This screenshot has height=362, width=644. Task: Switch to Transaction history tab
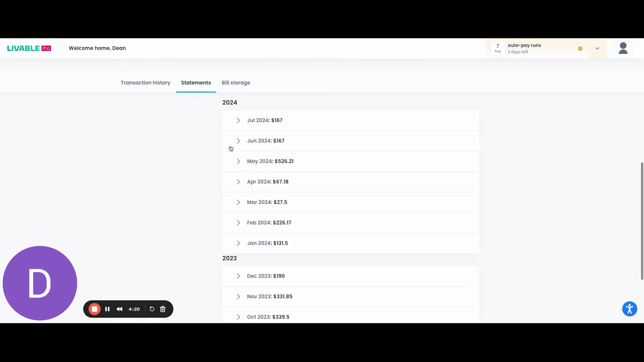(x=145, y=83)
